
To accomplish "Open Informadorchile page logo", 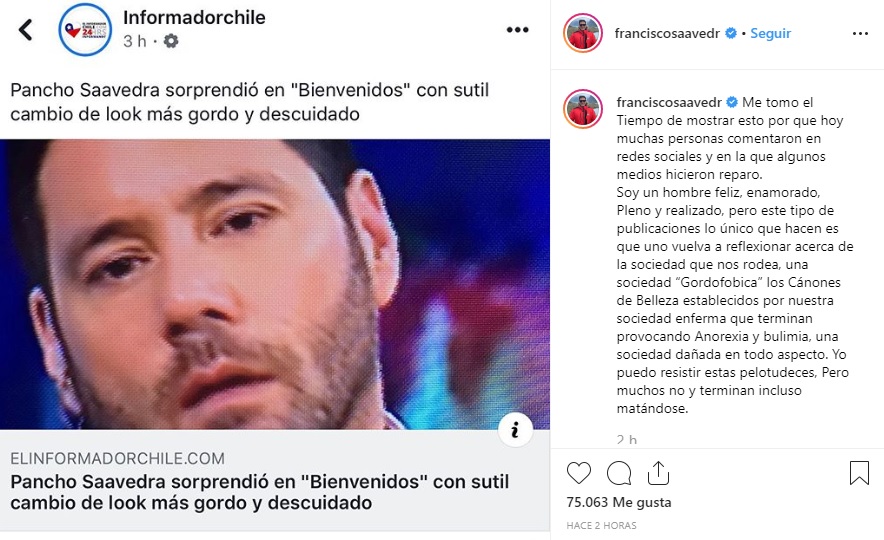I will coord(85,30).
